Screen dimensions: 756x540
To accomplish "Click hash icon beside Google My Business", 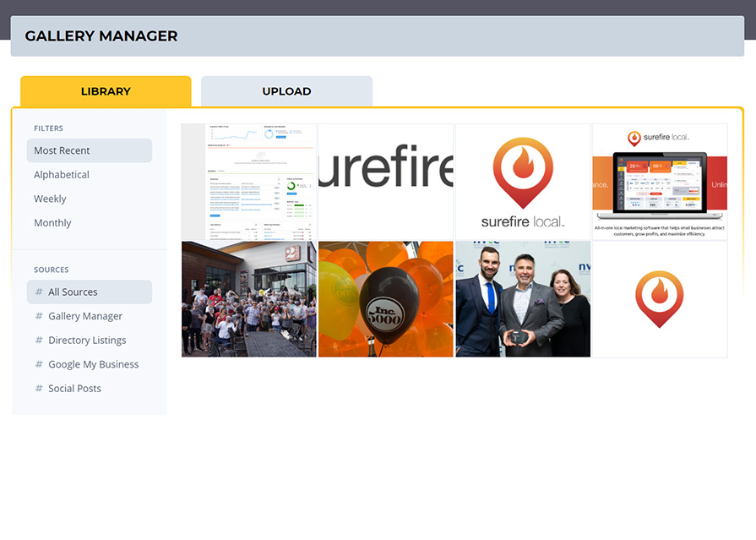I will tap(39, 364).
